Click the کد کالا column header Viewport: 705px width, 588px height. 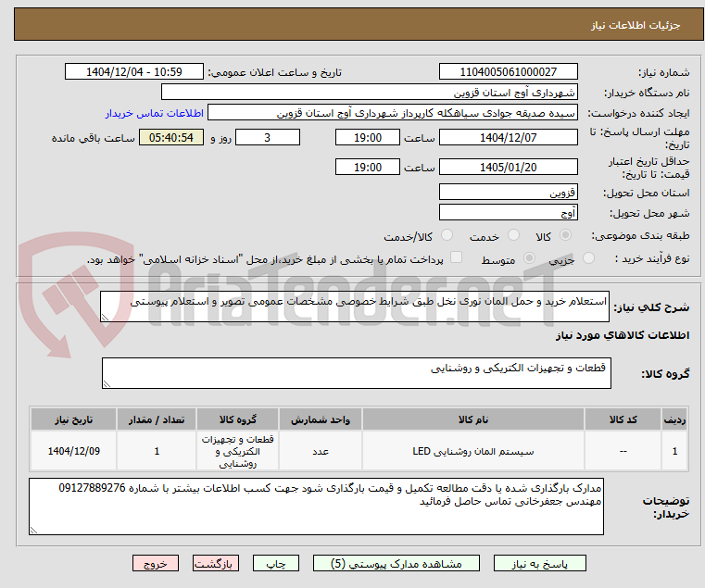[623, 419]
